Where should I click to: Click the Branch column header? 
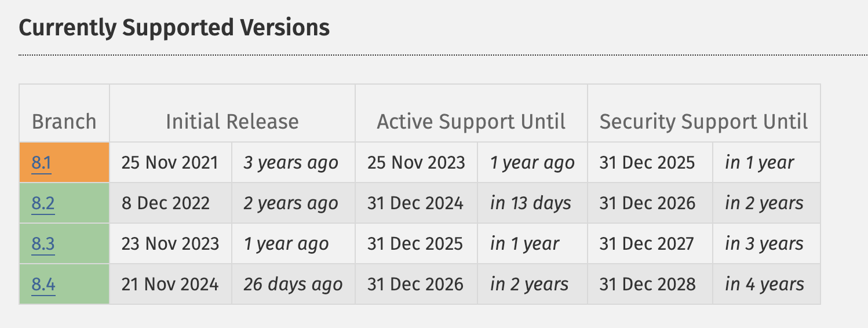(x=64, y=122)
